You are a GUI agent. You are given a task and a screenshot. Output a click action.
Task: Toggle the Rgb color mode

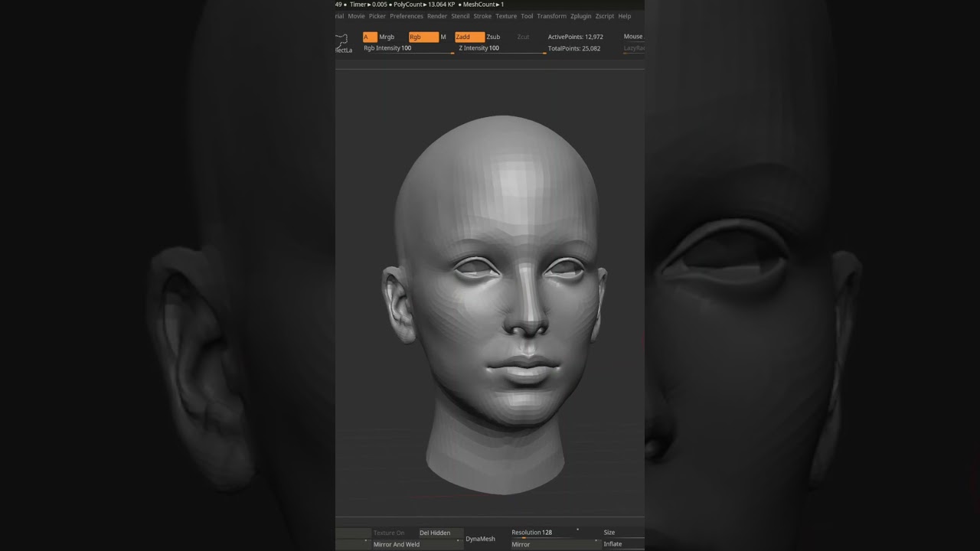click(x=423, y=37)
